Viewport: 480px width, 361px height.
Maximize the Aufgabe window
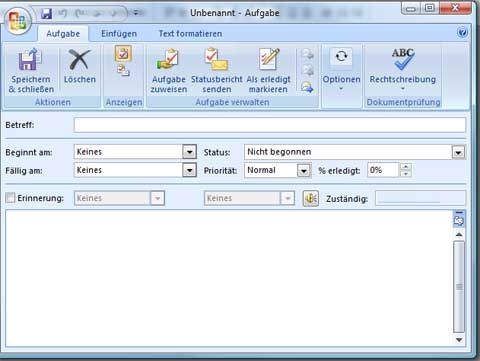[430, 8]
